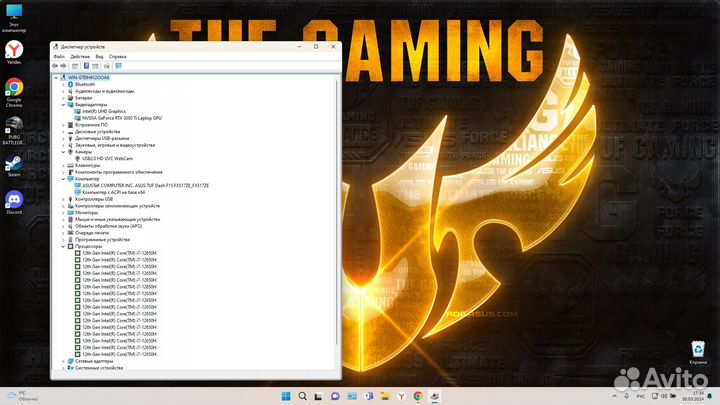Viewport: 720px width, 405px height.
Task: Open Task View on the taskbar
Action: [x=318, y=396]
